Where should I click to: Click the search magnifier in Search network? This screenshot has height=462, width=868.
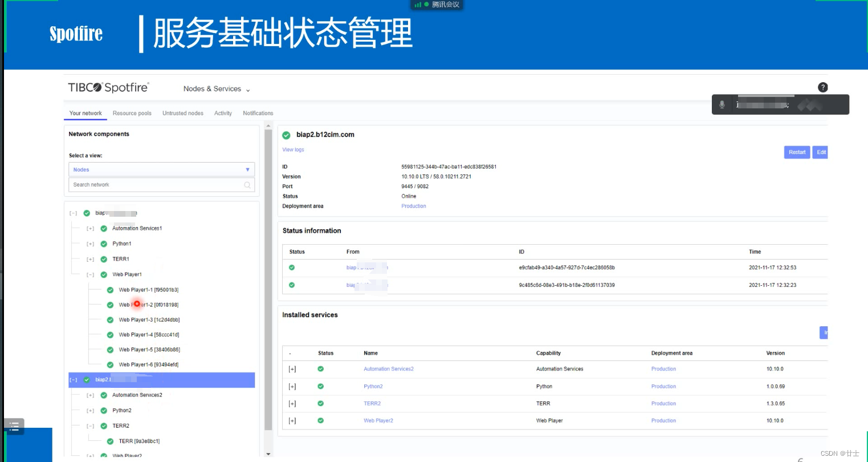tap(247, 185)
